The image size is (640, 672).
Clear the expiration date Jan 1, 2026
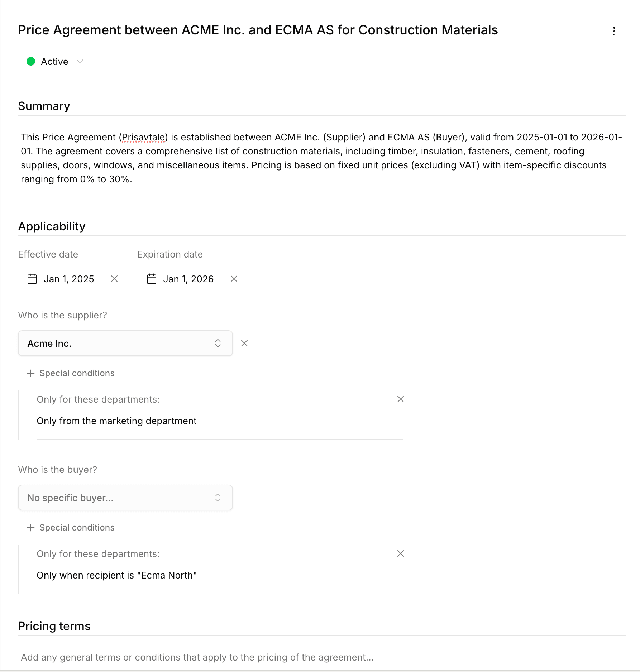234,279
